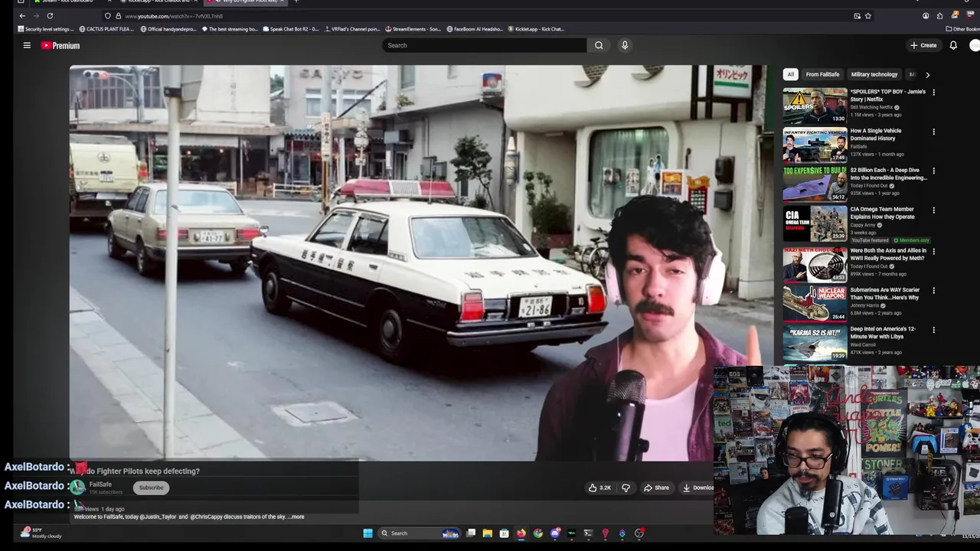Open Submarines Are WAY Scarier video title
Screen dimensions: 980x551
point(884,293)
